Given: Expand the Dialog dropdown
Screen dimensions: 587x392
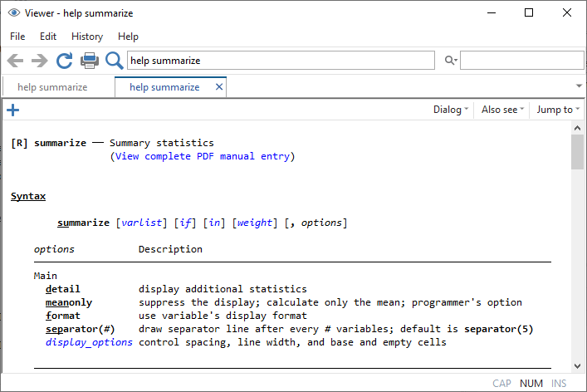Looking at the screenshot, I should (x=451, y=110).
